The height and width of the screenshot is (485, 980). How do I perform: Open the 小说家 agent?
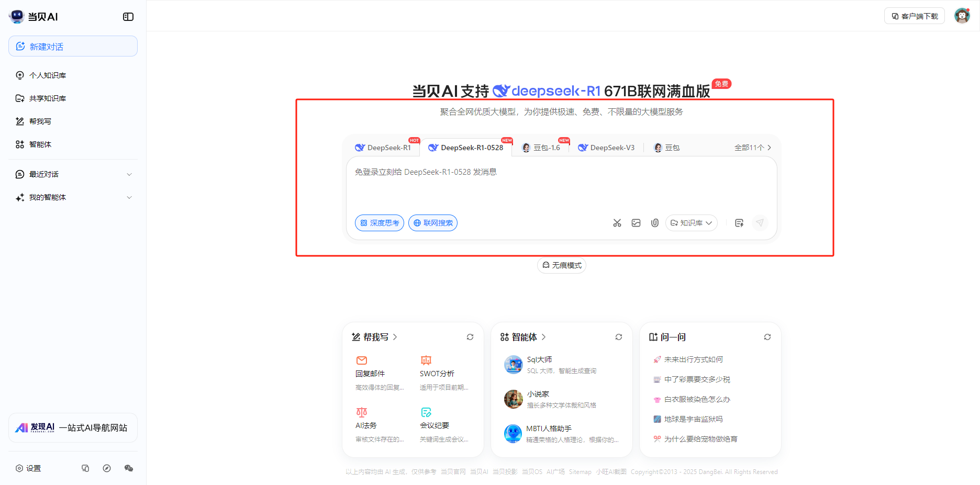[x=562, y=399]
